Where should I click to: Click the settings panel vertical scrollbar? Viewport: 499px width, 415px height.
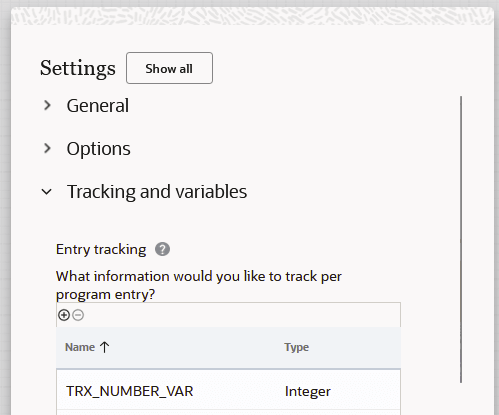[461, 239]
